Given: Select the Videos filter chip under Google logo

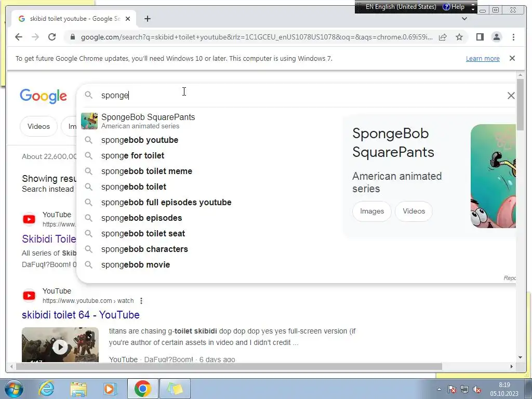Looking at the screenshot, I should [38, 126].
